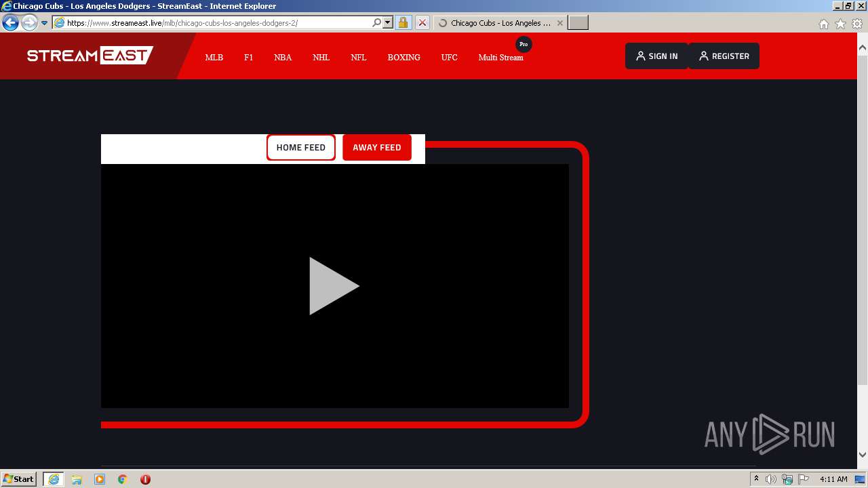
Task: Expand the address bar autocomplete dropdown
Action: point(388,23)
